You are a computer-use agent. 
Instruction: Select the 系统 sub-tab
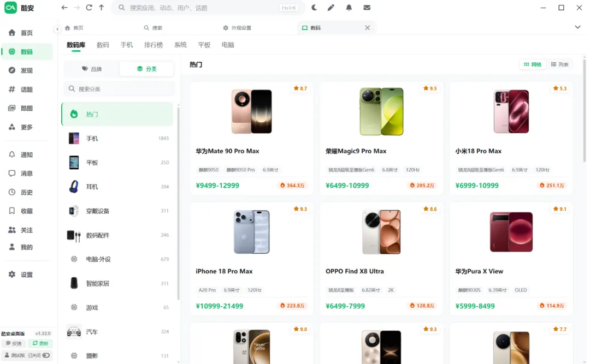point(180,45)
